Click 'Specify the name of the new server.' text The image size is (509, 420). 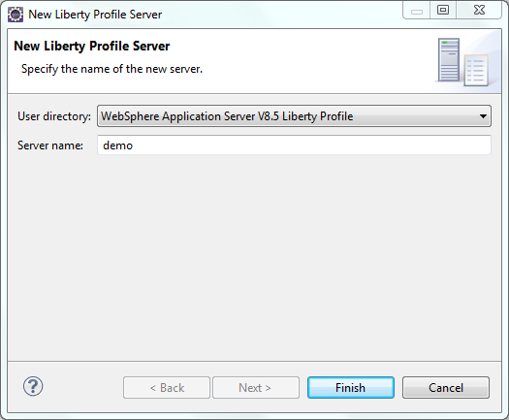pos(111,69)
